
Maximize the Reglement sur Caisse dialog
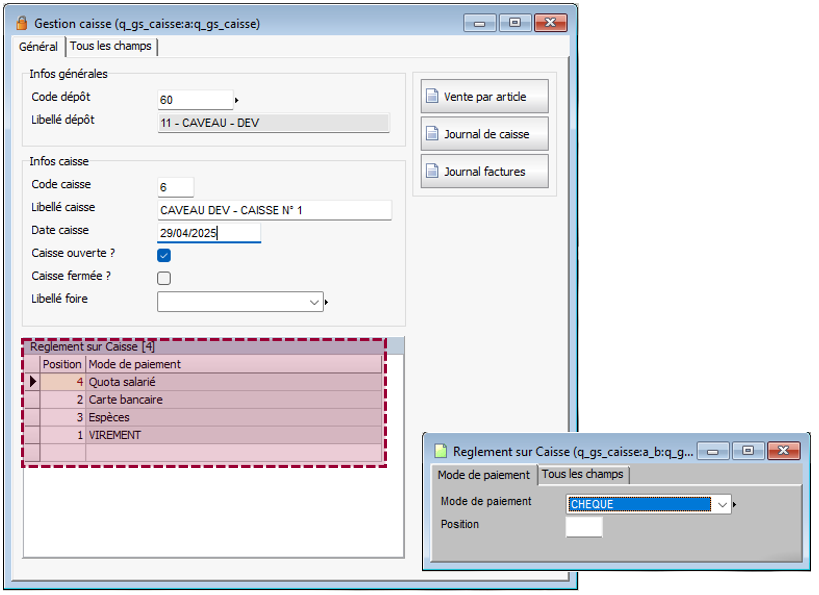coord(747,451)
